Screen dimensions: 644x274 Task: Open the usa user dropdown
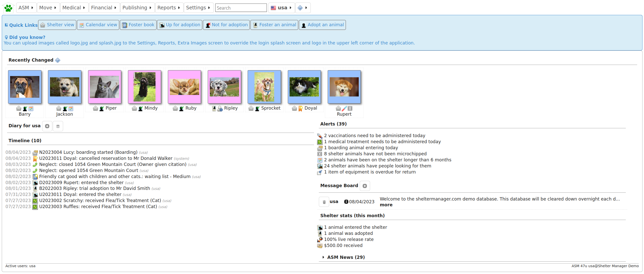pyautogui.click(x=281, y=8)
